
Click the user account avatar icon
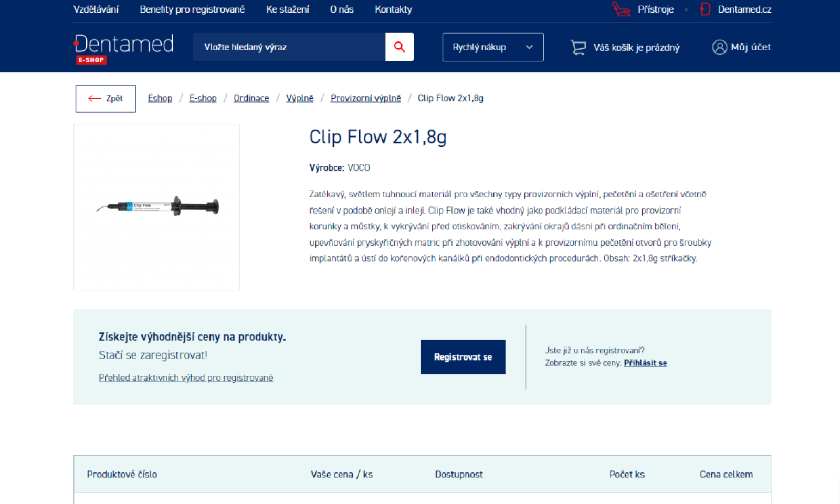(719, 47)
